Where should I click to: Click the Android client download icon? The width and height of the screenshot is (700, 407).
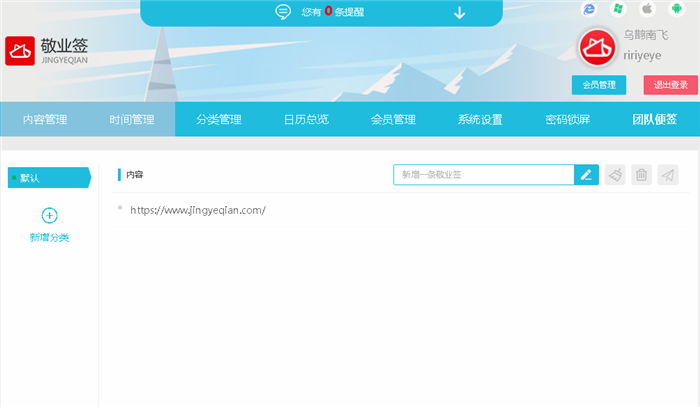tap(677, 9)
